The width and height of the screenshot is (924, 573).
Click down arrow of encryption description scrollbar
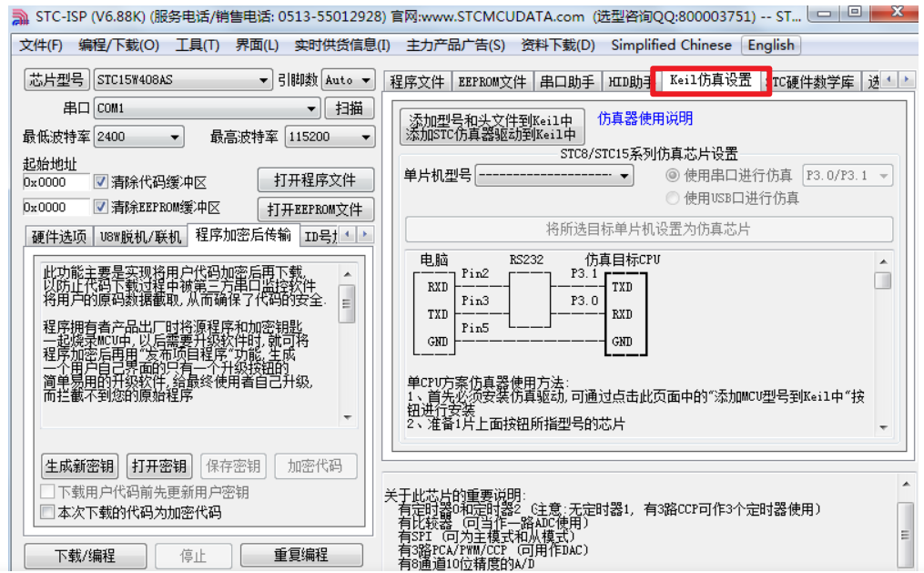point(347,417)
